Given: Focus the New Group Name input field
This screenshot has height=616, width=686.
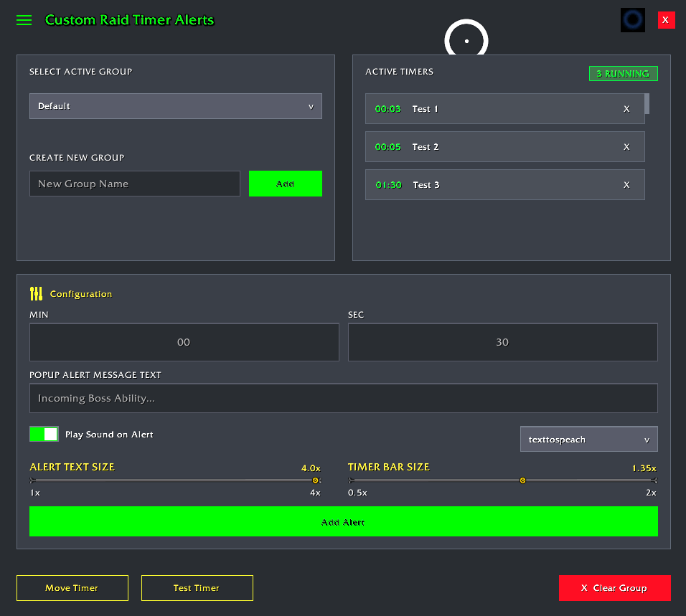Looking at the screenshot, I should [135, 184].
